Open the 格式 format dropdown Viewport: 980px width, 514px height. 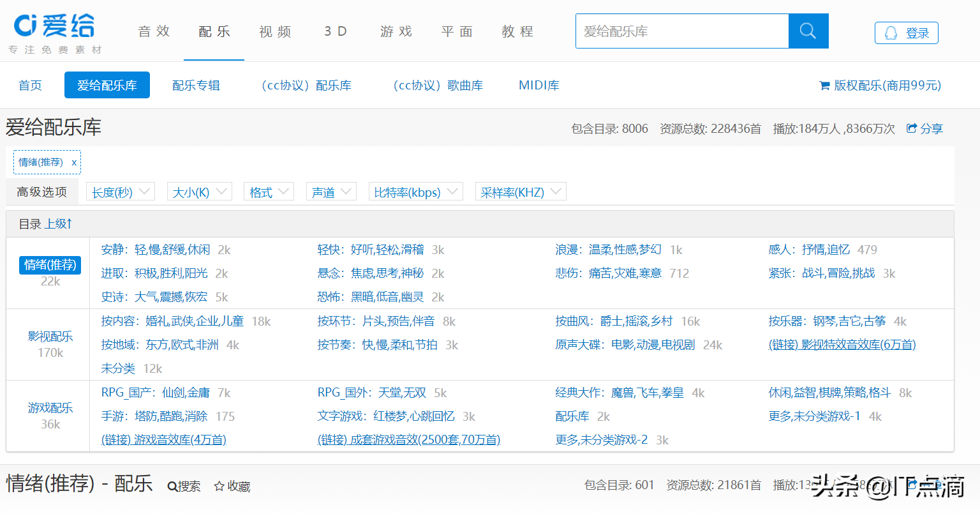(269, 192)
